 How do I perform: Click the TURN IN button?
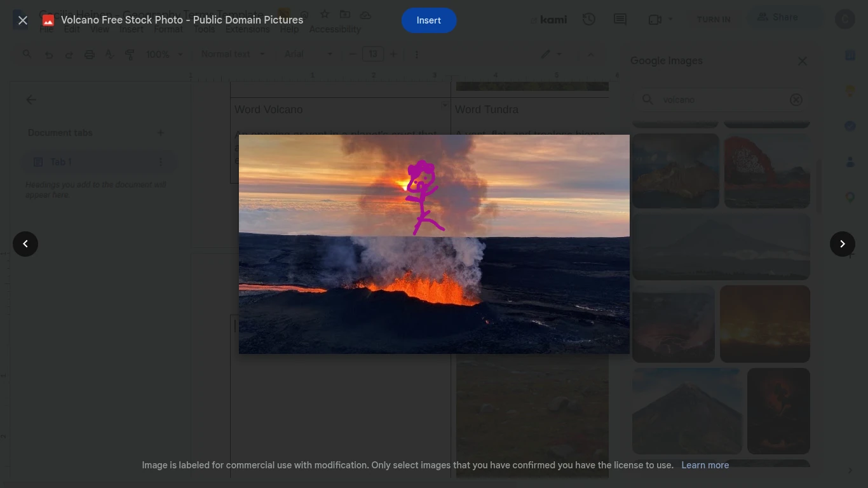[714, 20]
